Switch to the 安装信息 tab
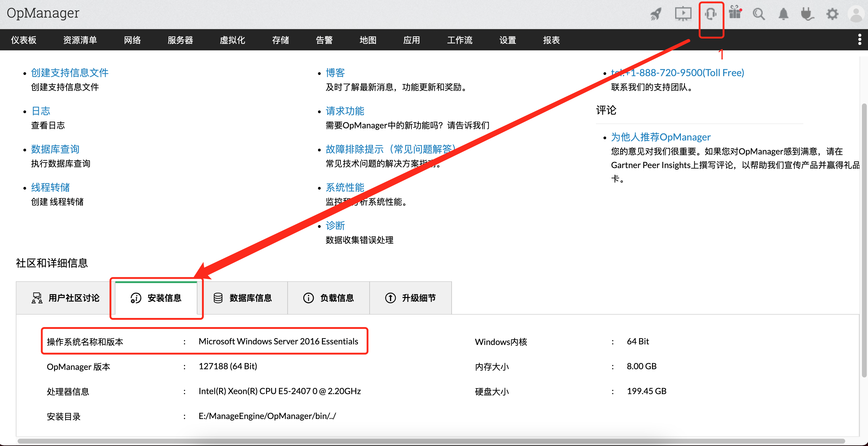This screenshot has height=446, width=868. pos(156,298)
